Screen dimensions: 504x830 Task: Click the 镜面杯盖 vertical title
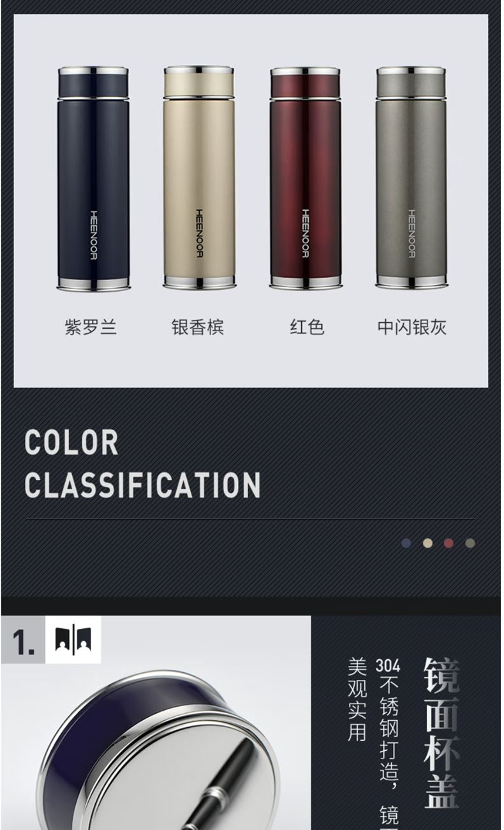click(441, 733)
